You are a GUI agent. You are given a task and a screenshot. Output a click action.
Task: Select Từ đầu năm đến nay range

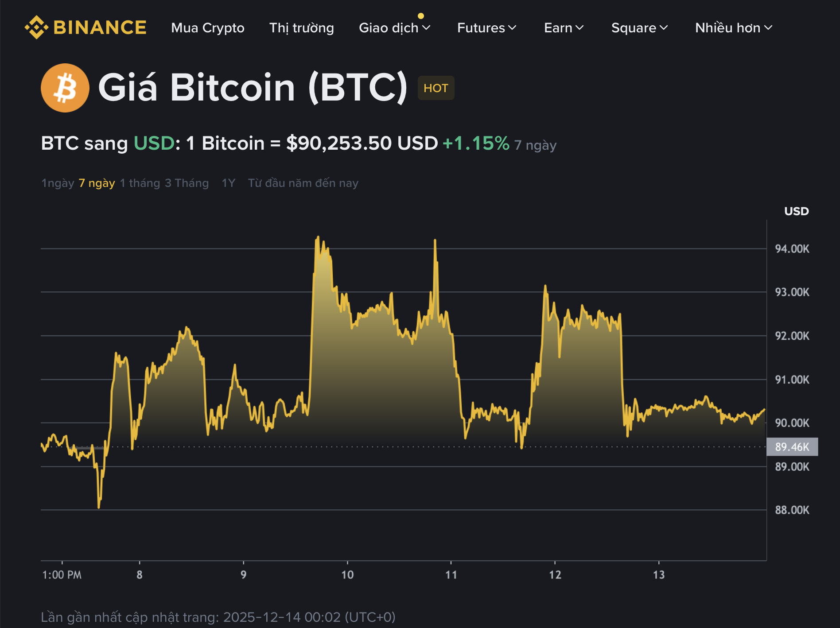(x=303, y=182)
